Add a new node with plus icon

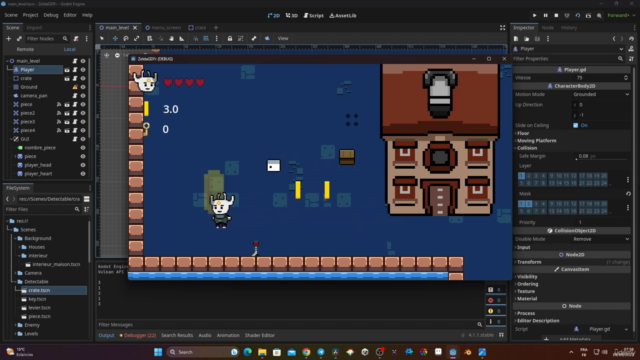coord(9,38)
